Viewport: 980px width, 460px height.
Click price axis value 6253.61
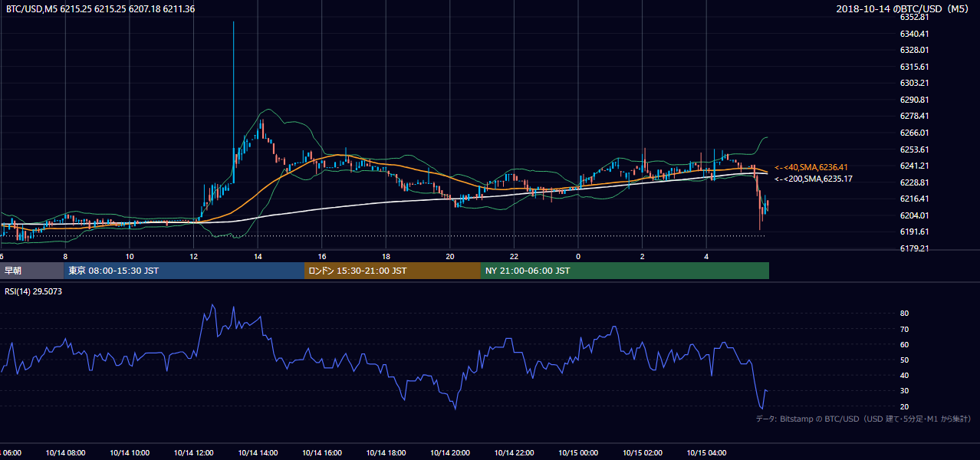click(x=915, y=149)
